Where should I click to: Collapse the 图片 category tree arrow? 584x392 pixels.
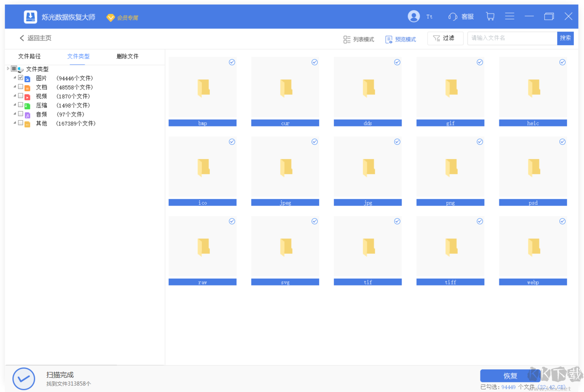(14, 78)
